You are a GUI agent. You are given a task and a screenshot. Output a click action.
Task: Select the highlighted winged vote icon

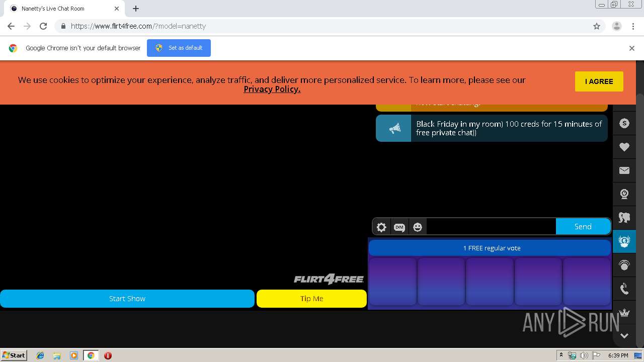coord(624,241)
